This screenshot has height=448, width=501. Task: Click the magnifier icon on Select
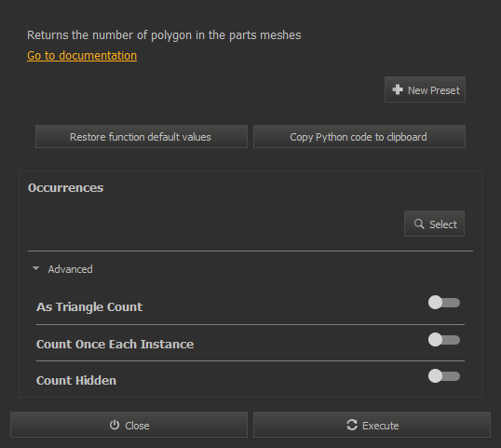419,224
